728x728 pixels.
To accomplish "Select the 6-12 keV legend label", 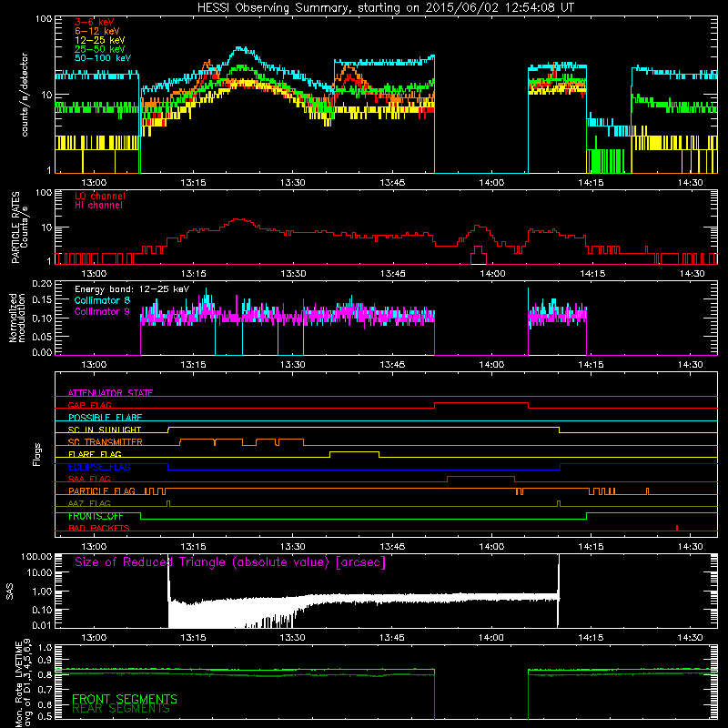I will (x=97, y=31).
